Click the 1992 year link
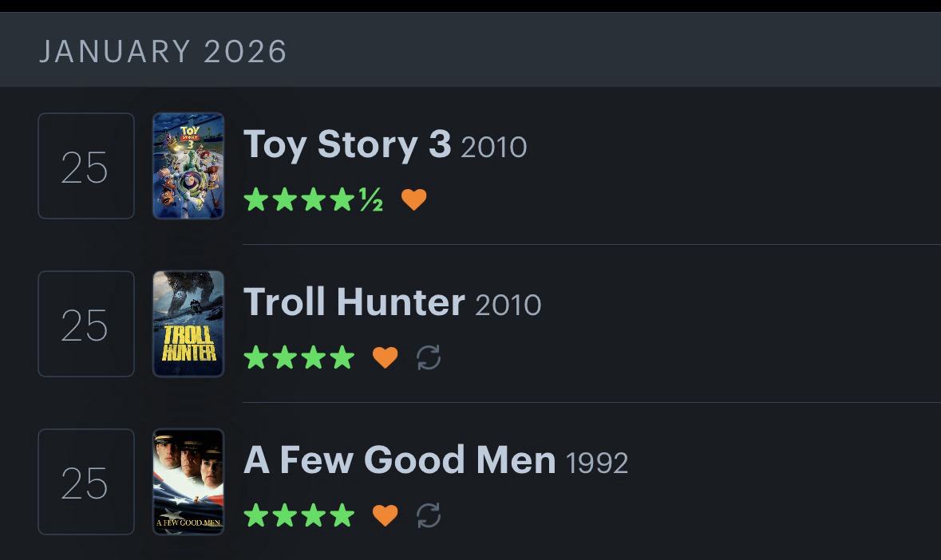 tap(596, 463)
